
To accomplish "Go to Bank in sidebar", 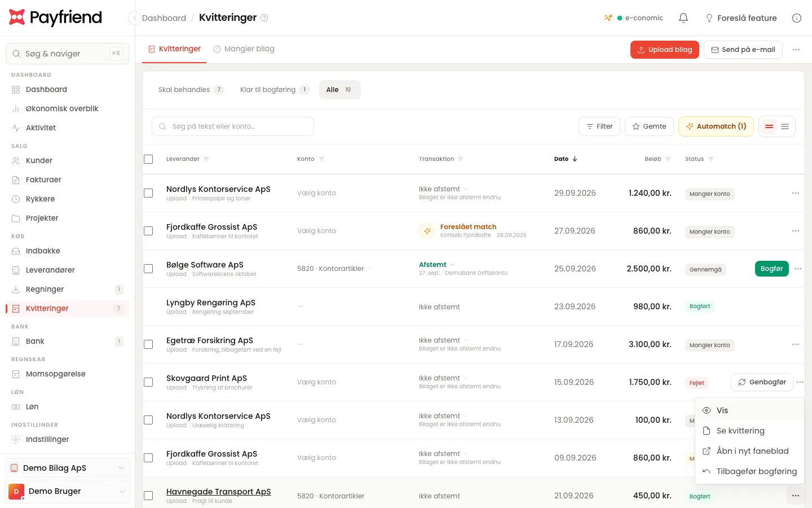I will pos(68,341).
